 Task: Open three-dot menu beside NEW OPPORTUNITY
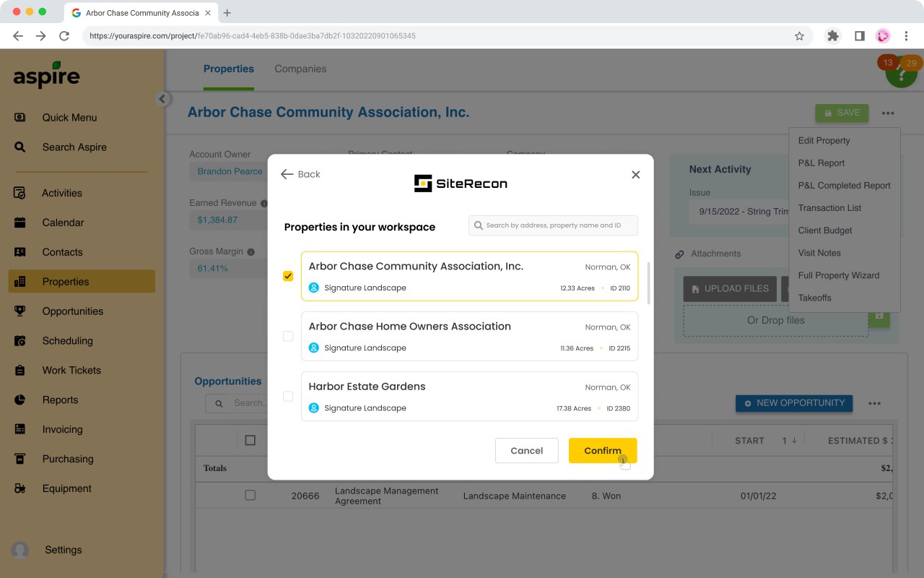point(875,404)
